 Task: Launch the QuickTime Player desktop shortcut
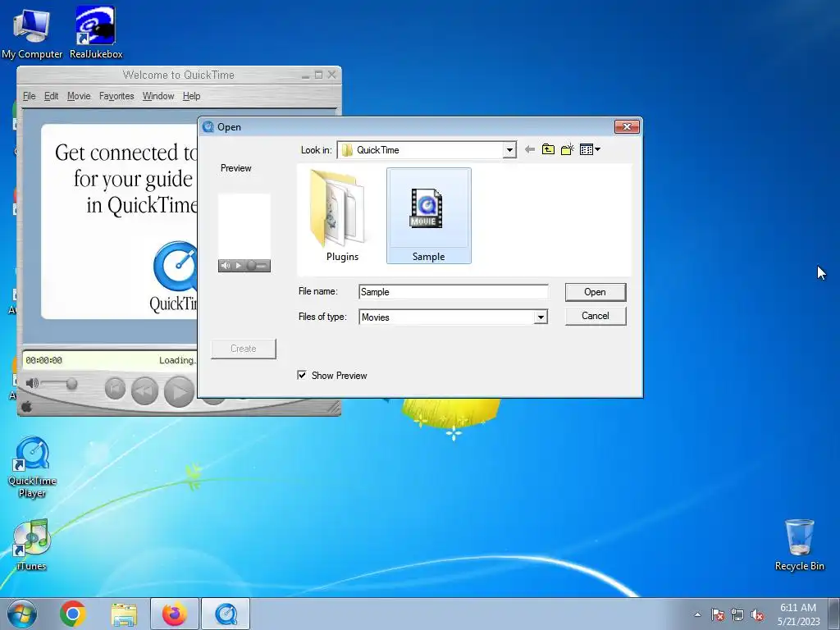click(x=32, y=467)
